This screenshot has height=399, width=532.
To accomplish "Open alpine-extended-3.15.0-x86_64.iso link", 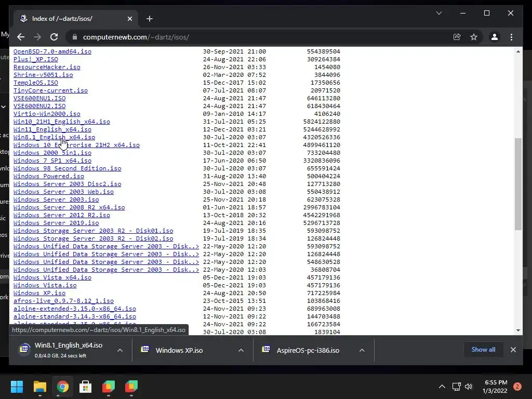I will click(x=75, y=309).
